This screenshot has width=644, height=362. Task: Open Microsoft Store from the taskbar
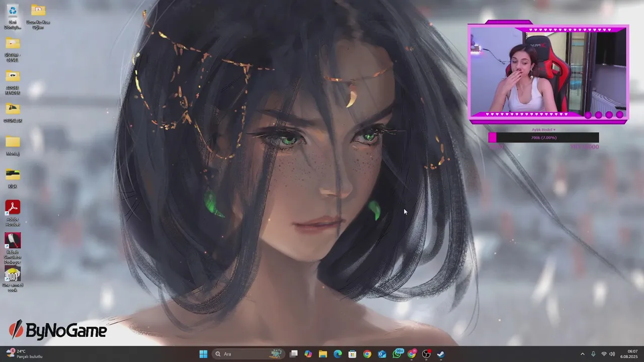[353, 354]
